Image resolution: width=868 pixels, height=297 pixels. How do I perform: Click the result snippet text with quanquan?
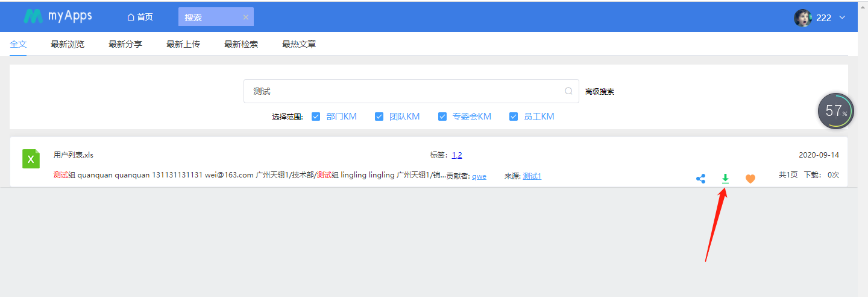click(x=250, y=176)
